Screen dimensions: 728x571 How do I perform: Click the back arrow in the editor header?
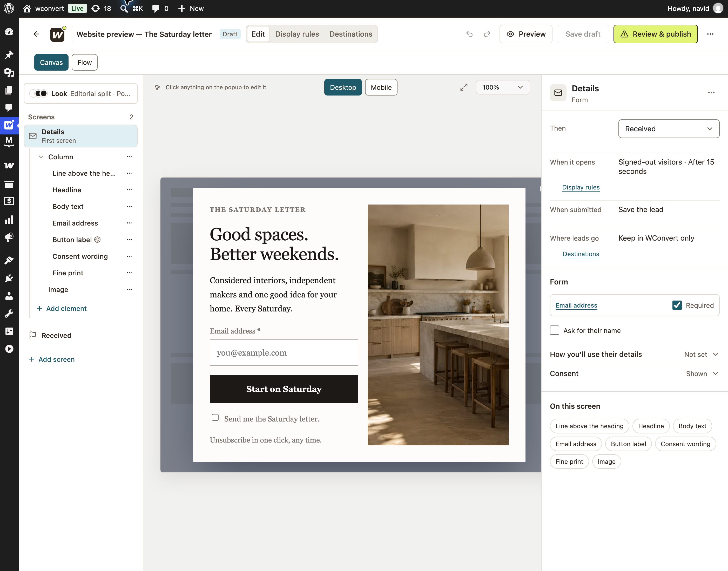[36, 34]
